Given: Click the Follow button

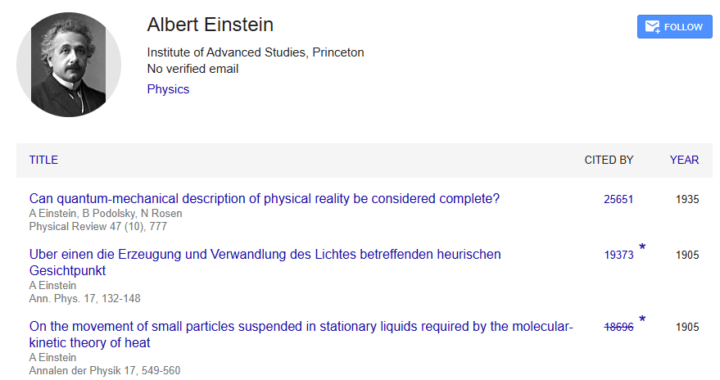Looking at the screenshot, I should coord(675,27).
